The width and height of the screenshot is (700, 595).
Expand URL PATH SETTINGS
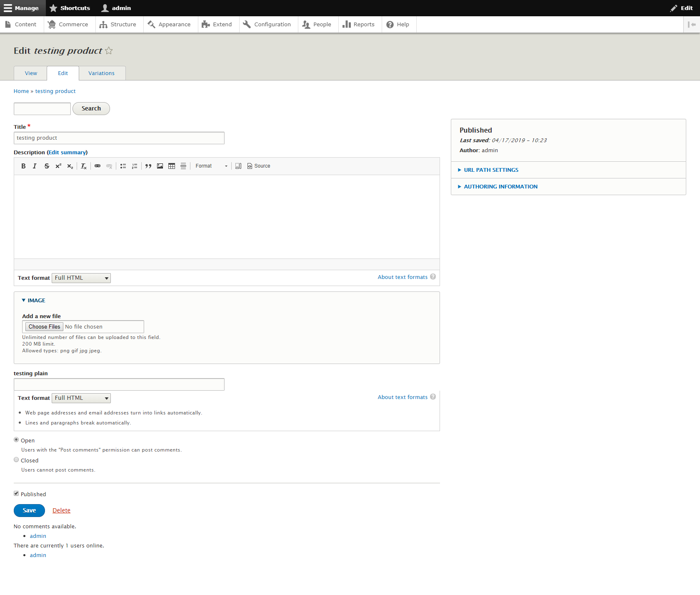[490, 170]
